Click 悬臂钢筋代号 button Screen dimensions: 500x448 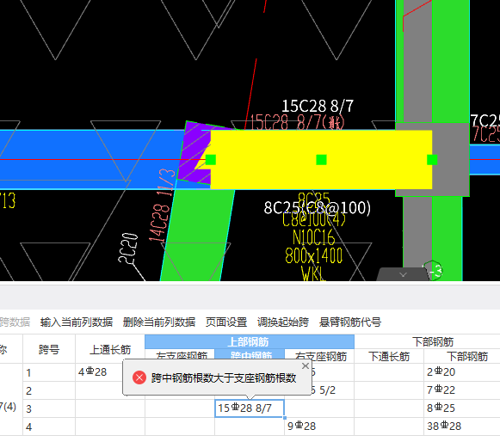(x=350, y=322)
